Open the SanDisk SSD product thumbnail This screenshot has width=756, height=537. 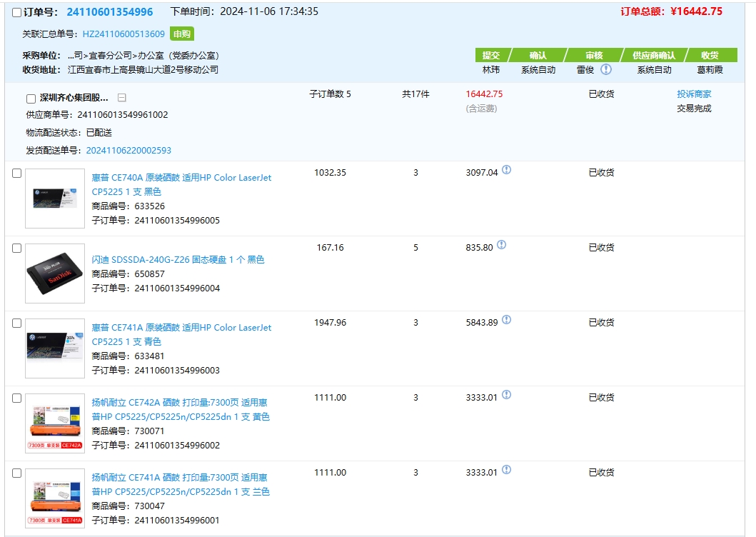point(55,273)
